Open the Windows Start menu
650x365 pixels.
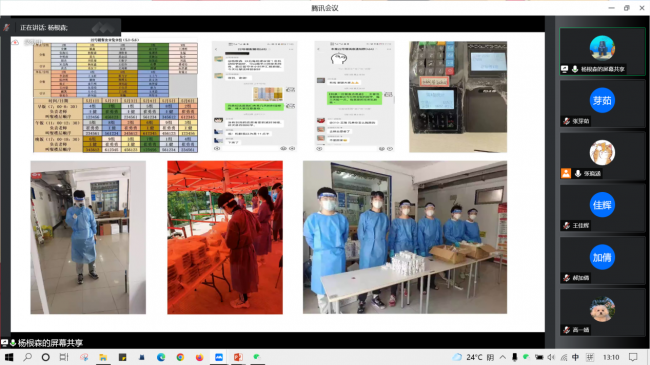[x=9, y=357]
